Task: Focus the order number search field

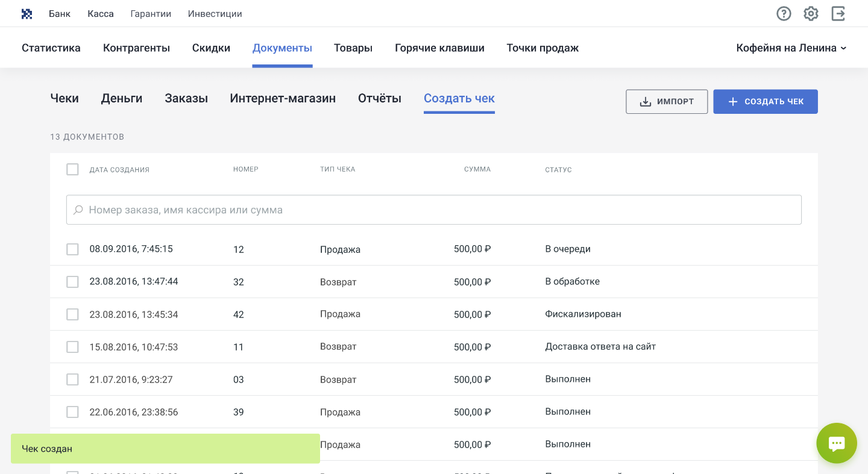Action: coord(434,210)
